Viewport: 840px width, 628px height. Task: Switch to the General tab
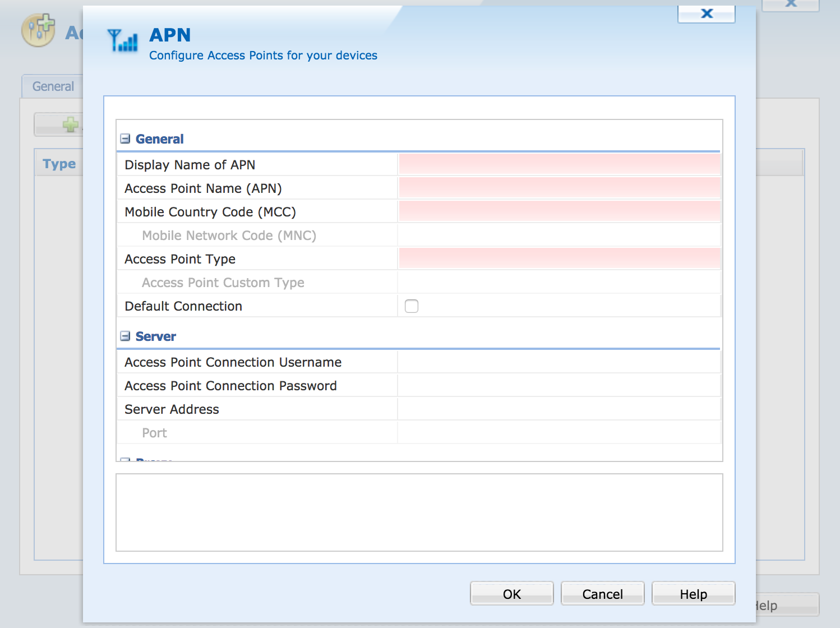(53, 86)
